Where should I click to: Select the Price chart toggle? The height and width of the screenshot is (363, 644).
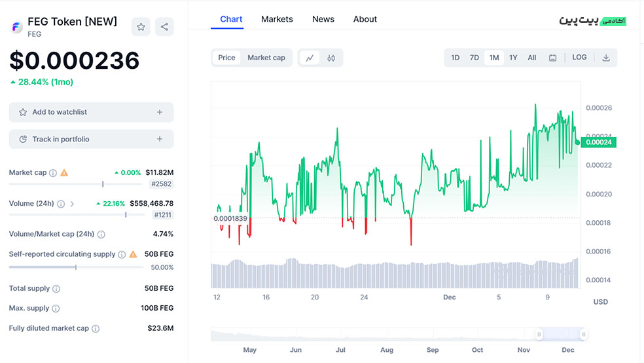[x=226, y=58]
